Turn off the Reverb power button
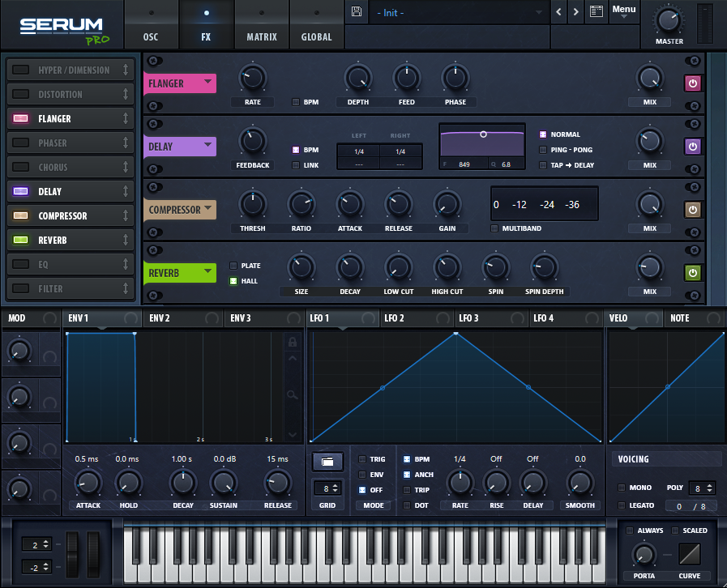Image resolution: width=727 pixels, height=588 pixels. (x=693, y=273)
